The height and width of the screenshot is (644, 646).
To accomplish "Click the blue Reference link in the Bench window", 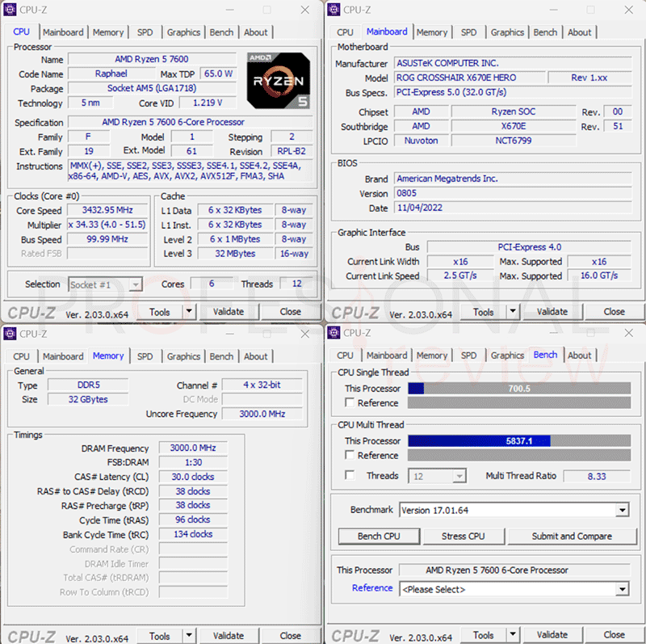I will click(372, 588).
